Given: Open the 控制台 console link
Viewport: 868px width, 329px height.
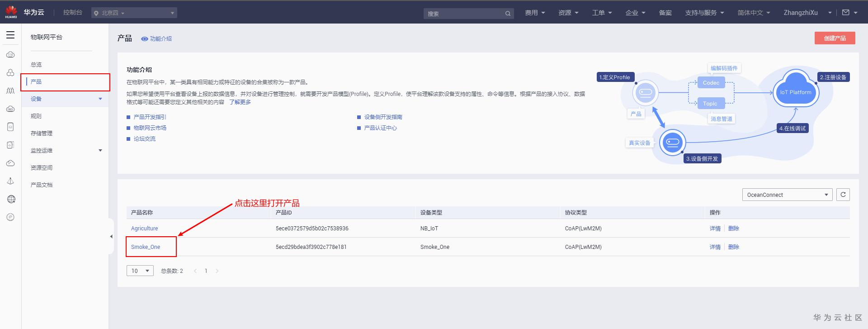Looking at the screenshot, I should pos(73,12).
